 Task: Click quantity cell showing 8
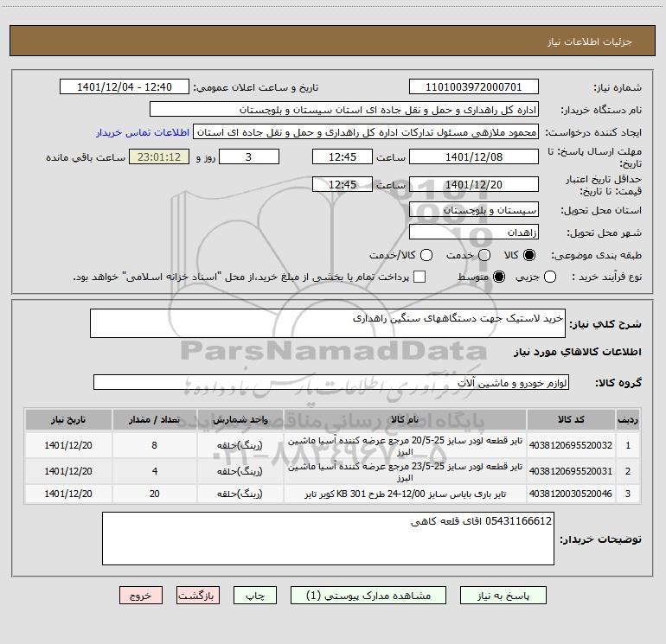154,445
